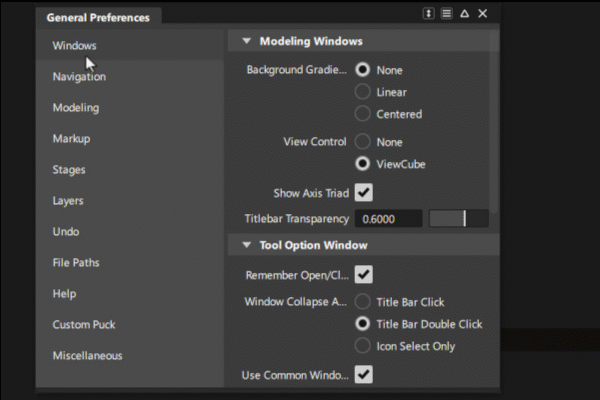Click the Titlebar Transparency slider
This screenshot has height=400, width=600.
tap(459, 218)
